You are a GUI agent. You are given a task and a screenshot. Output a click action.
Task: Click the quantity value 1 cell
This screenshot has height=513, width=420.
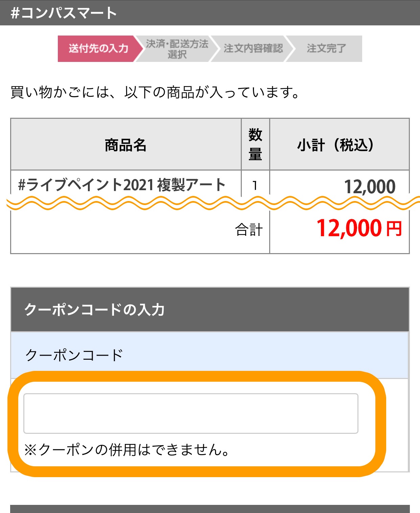tap(255, 185)
